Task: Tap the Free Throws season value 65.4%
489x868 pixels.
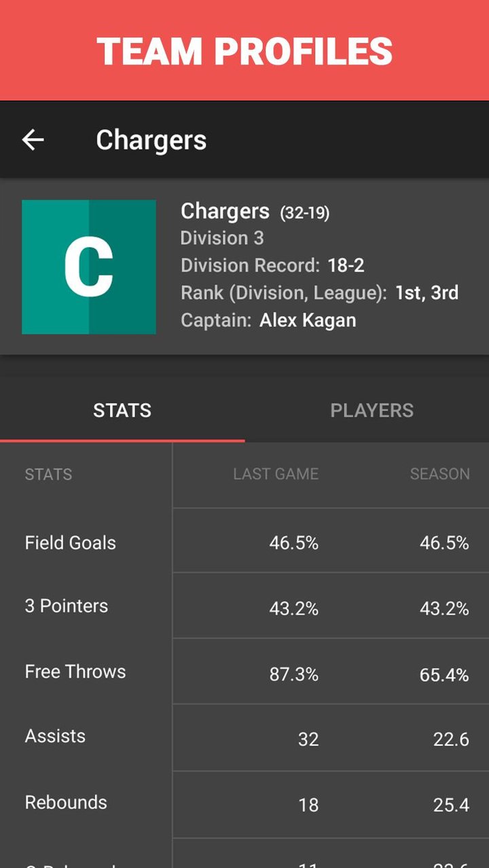Action: tap(444, 674)
